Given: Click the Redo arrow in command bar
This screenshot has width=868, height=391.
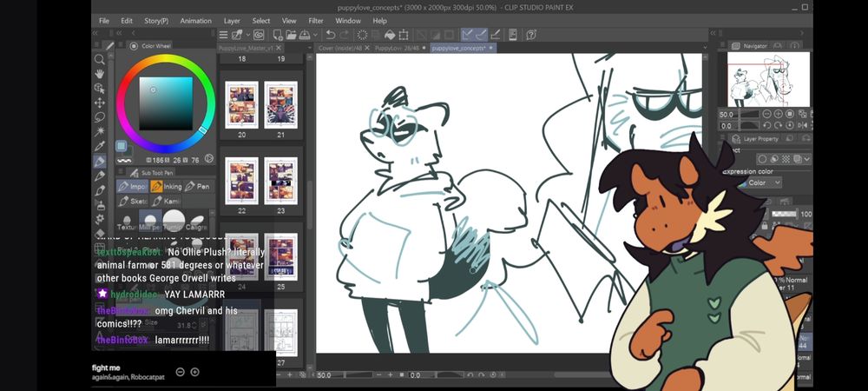Looking at the screenshot, I should [345, 35].
